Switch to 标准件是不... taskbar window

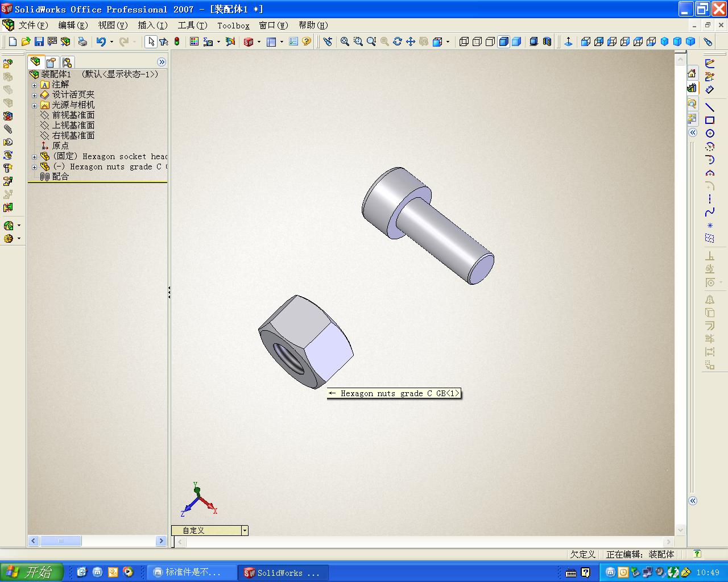tap(192, 572)
